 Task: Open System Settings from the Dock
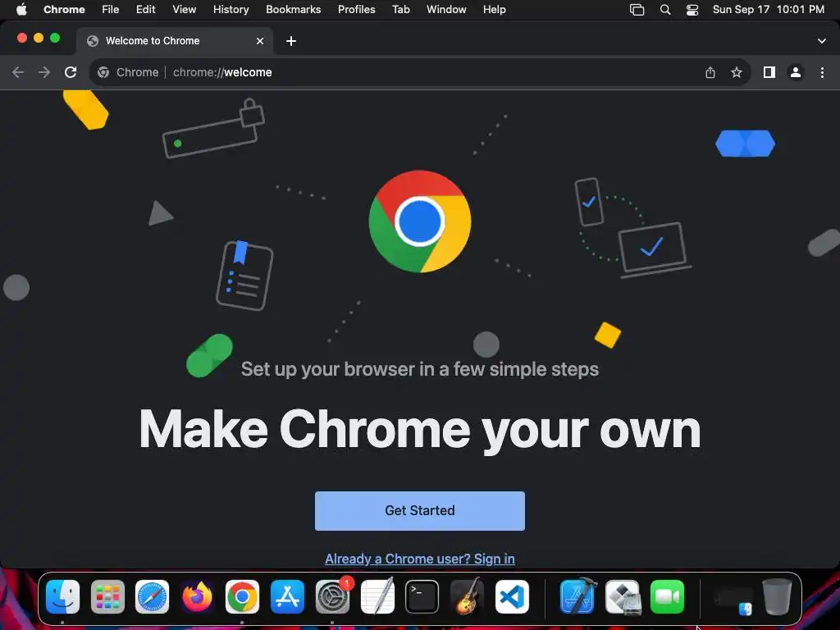[332, 597]
